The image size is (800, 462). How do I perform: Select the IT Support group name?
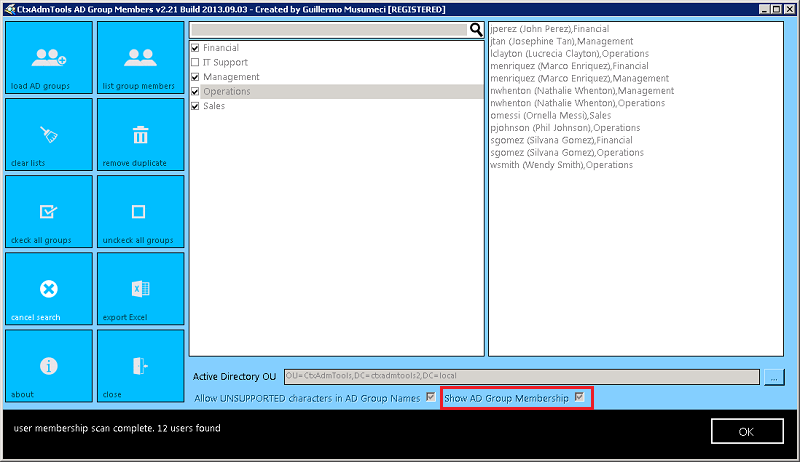coord(226,62)
